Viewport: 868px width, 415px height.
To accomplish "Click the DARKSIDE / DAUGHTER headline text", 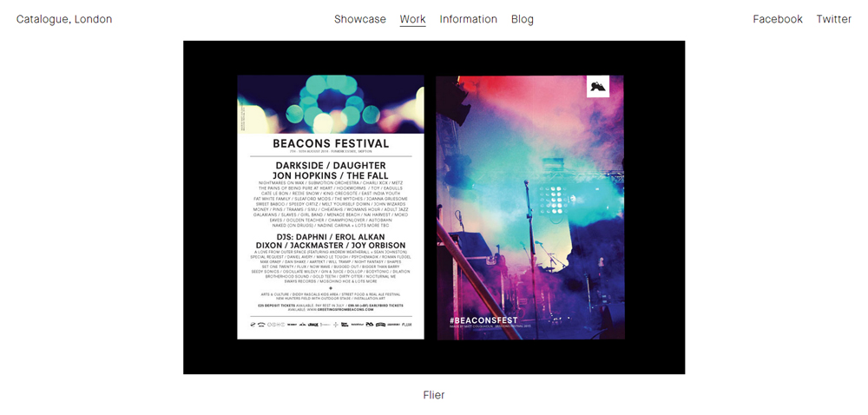I will (331, 166).
